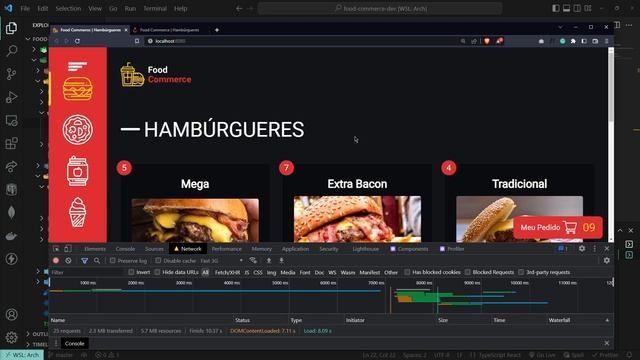Select the hamburger category icon in the red sidebar
The height and width of the screenshot is (360, 640).
point(78,89)
